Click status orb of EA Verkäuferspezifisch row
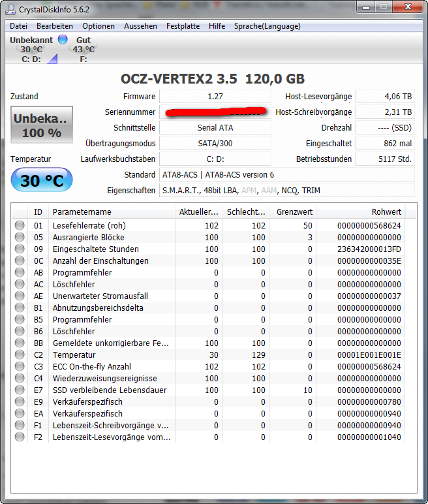The height and width of the screenshot is (504, 428). tap(20, 413)
